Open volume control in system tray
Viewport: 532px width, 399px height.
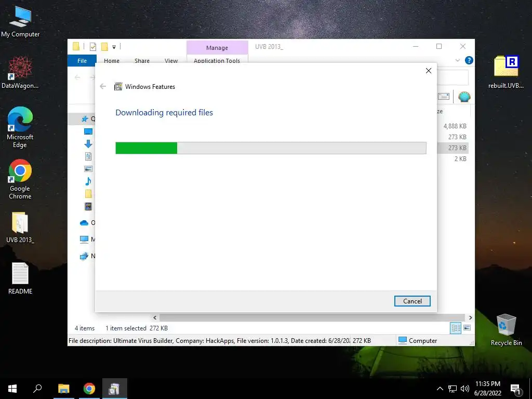465,389
